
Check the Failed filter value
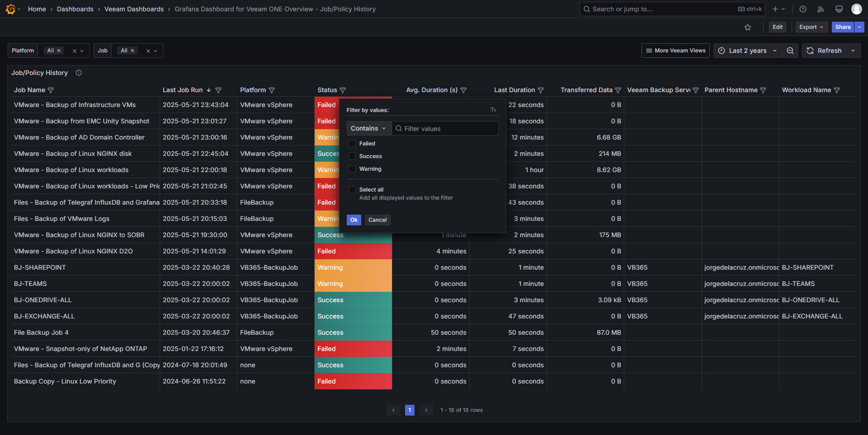352,144
